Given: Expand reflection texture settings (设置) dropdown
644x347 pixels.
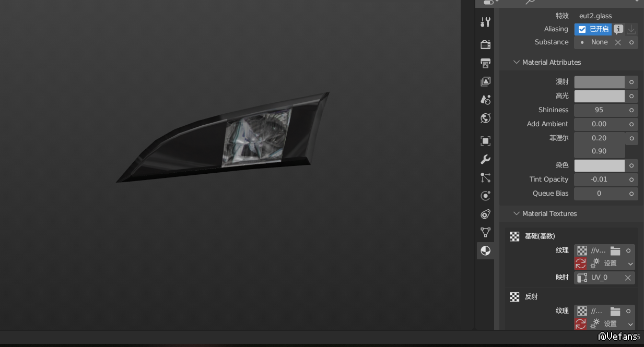Looking at the screenshot, I should (611, 324).
